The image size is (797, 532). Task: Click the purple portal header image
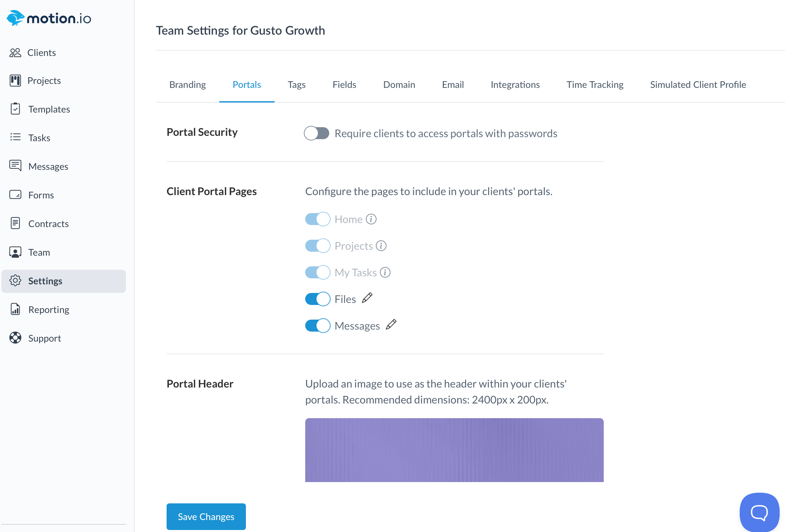(454, 449)
